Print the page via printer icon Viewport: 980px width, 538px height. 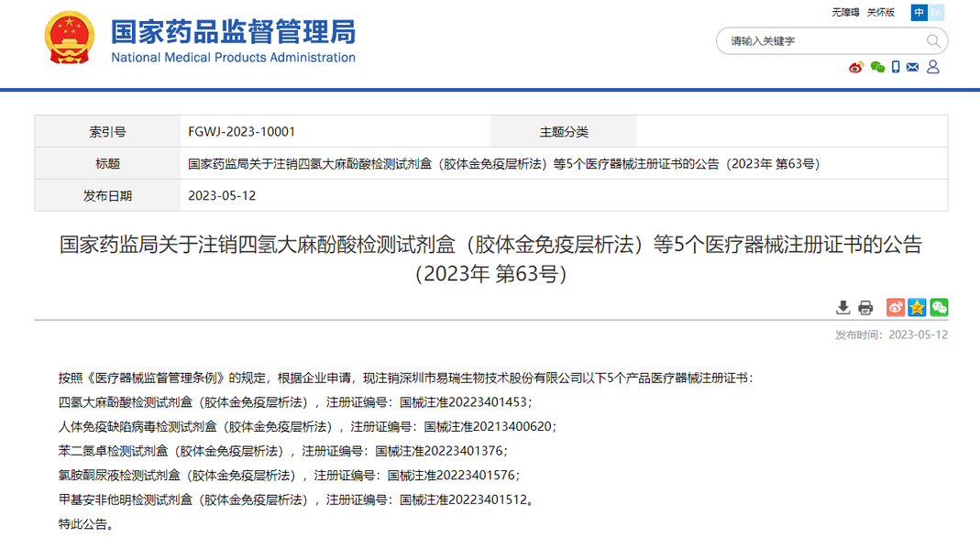click(x=866, y=308)
